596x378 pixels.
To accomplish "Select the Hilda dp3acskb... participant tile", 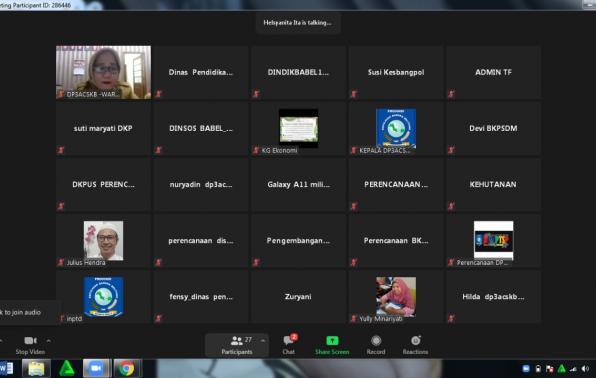I will tap(493, 297).
